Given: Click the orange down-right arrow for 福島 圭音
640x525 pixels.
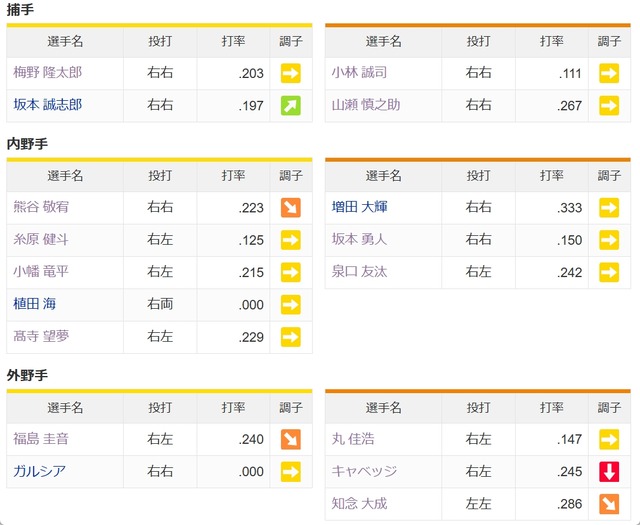Looking at the screenshot, I should click(291, 439).
